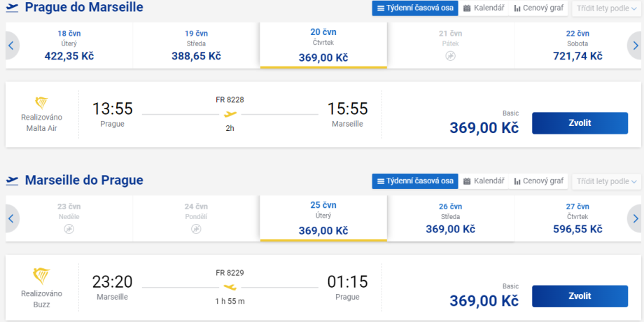644x322 pixels.
Task: Switch outbound view to Kalendář
Action: point(483,8)
